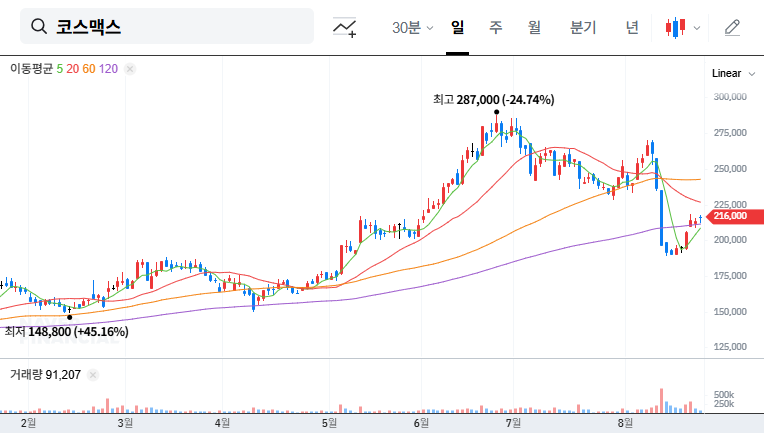Screen dimensions: 764x433
Task: Open the add indicator chart icon
Action: point(344,27)
